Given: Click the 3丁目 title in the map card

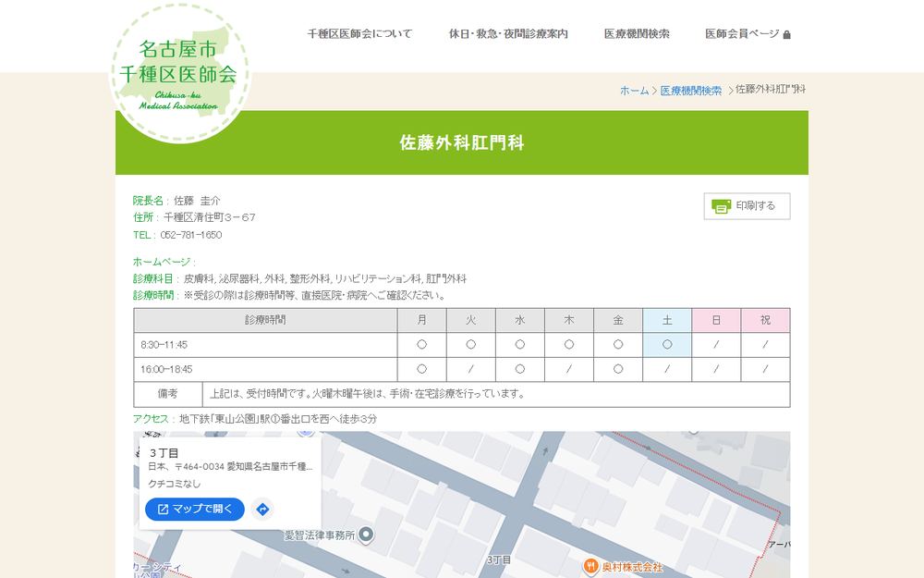Looking at the screenshot, I should [x=164, y=453].
